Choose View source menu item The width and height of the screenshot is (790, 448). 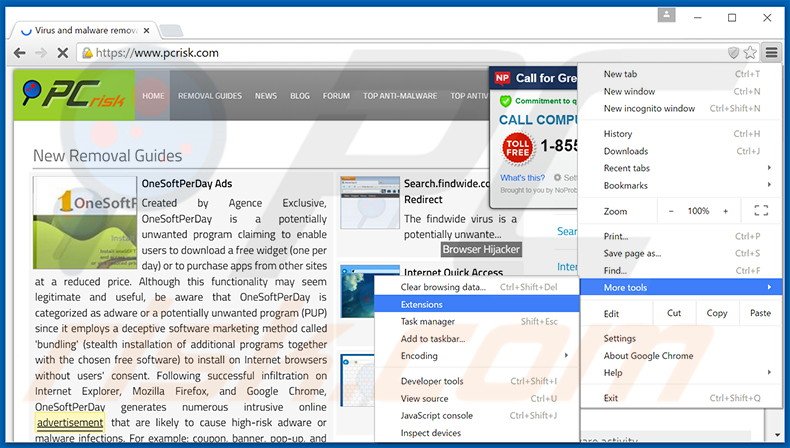tap(477, 398)
